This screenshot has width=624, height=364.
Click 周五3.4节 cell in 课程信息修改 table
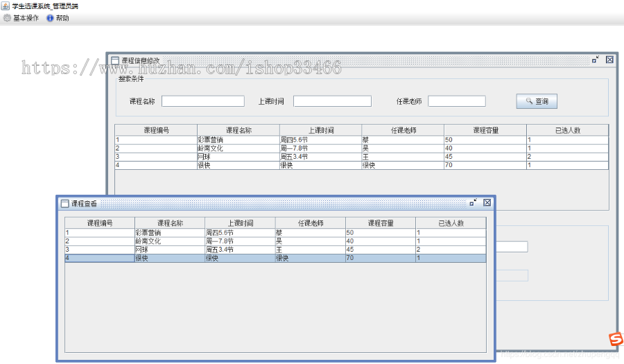coord(321,157)
